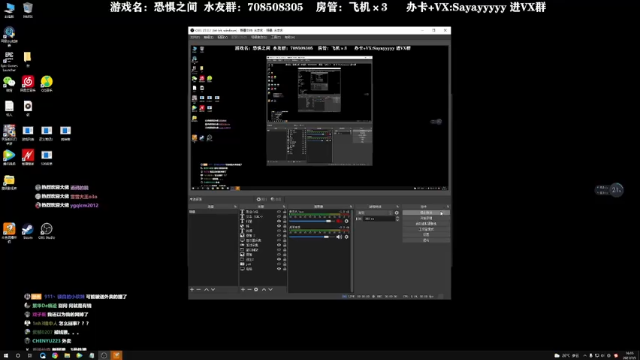The height and width of the screenshot is (360, 640).
Task: Move source down in the Sources panel
Action: coord(270,289)
